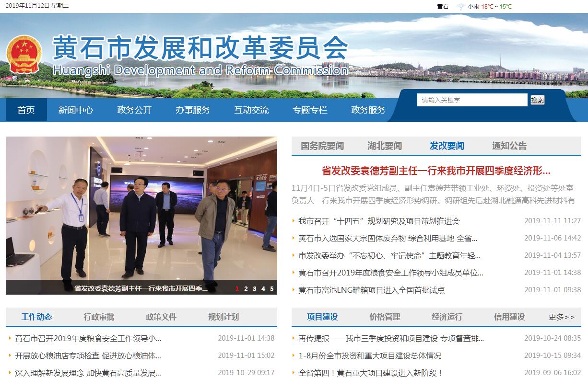This screenshot has width=588, height=378.
Task: Show slide 1 in the carousel
Action: coord(237,288)
